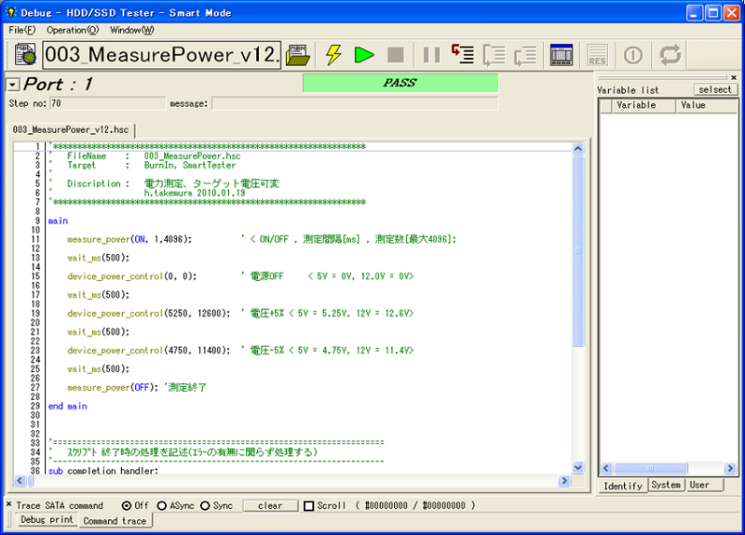Click the 'end main' code line
The width and height of the screenshot is (745, 535).
(67, 406)
